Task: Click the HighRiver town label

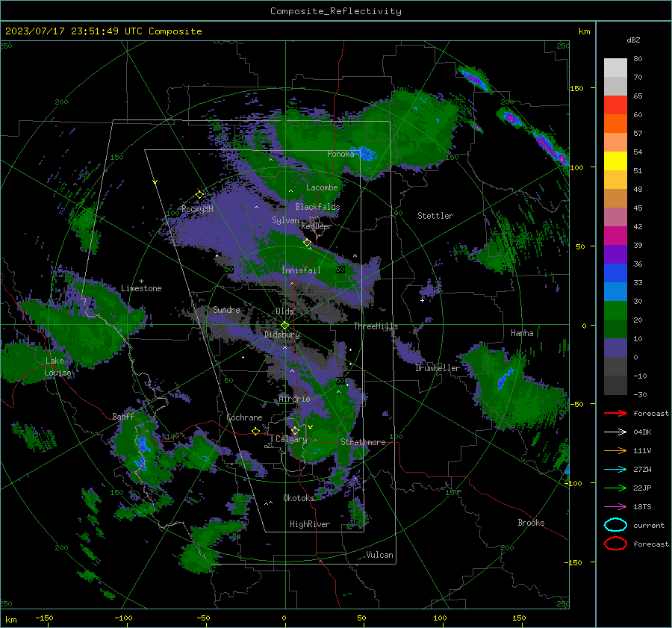Action: click(309, 524)
